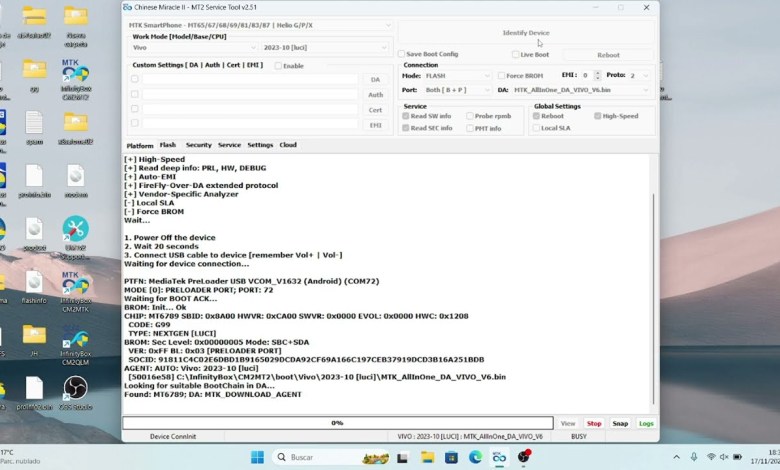Enable the Force BROM checkbox
The width and height of the screenshot is (780, 470).
502,76
